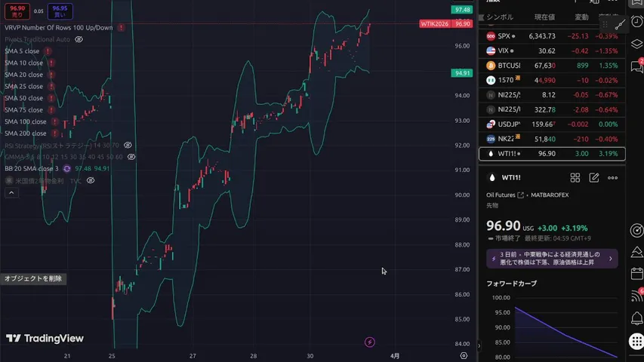Click the 94.91 lower band price label
The image size is (644, 362).
[x=462, y=73]
